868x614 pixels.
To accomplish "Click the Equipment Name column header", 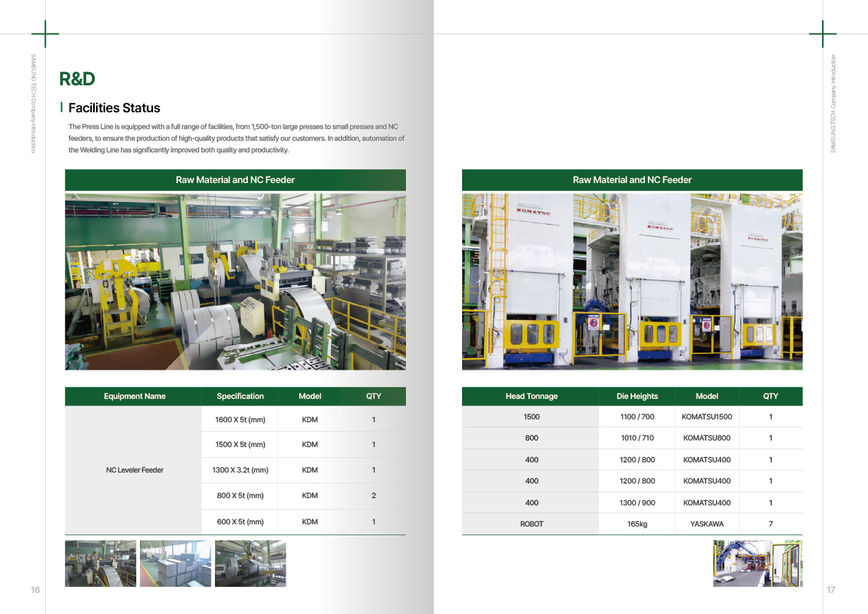I will pyautogui.click(x=134, y=396).
